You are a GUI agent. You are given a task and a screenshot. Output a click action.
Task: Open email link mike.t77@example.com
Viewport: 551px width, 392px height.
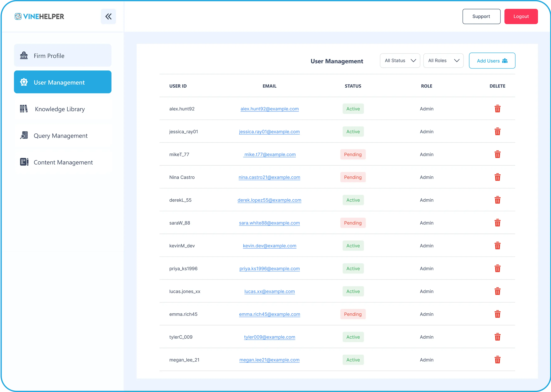point(269,154)
